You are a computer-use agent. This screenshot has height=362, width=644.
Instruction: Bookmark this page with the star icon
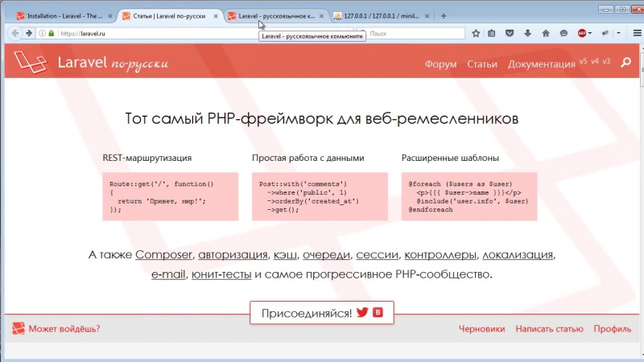pos(476,33)
